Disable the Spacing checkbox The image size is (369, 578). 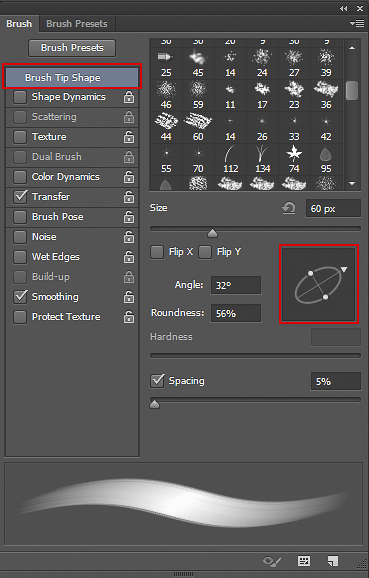157,381
